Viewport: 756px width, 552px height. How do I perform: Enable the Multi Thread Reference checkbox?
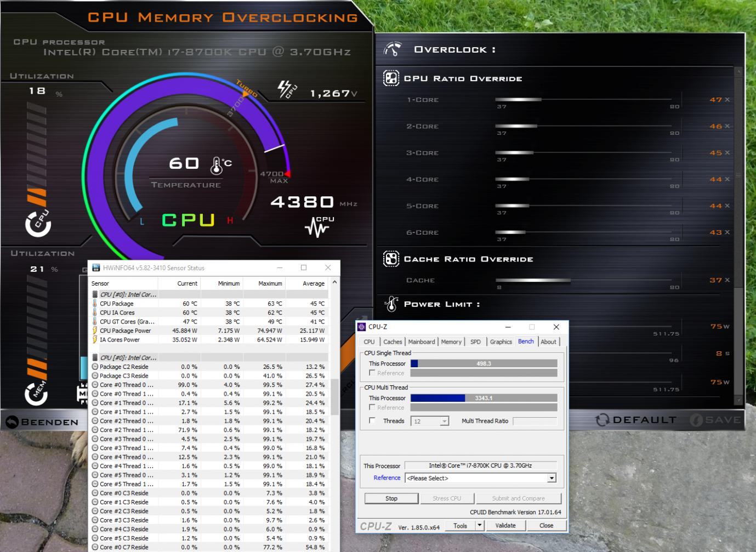pyautogui.click(x=372, y=407)
